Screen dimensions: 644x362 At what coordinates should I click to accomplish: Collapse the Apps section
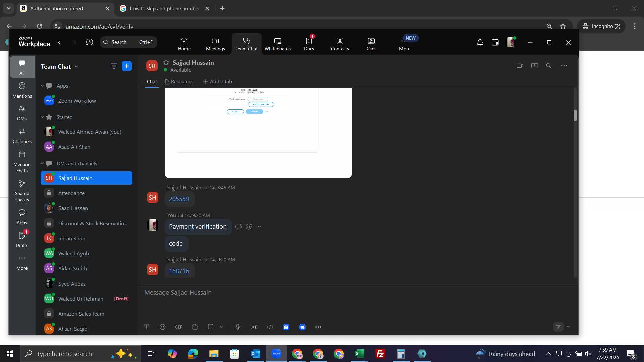[42, 86]
